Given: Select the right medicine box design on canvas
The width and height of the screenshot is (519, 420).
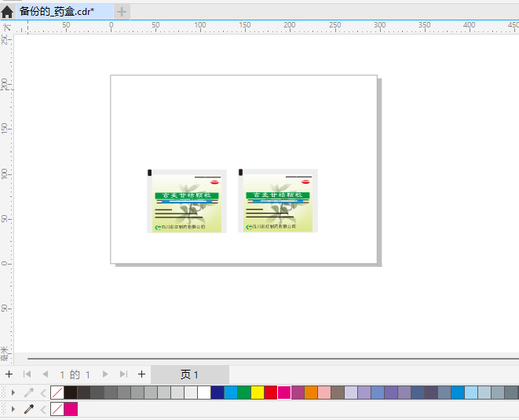Looking at the screenshot, I should coord(278,200).
